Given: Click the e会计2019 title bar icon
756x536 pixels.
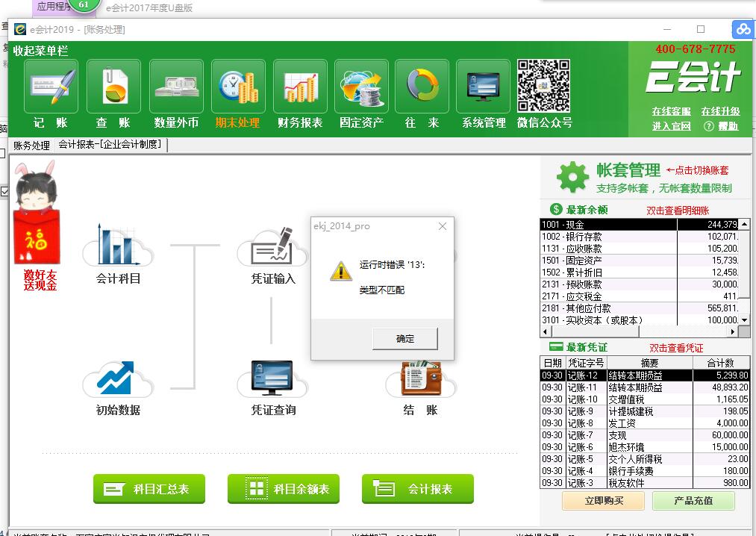Looking at the screenshot, I should (19, 29).
